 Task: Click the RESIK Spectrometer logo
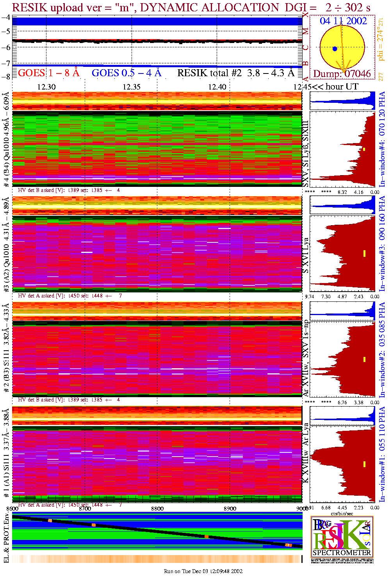(342, 537)
